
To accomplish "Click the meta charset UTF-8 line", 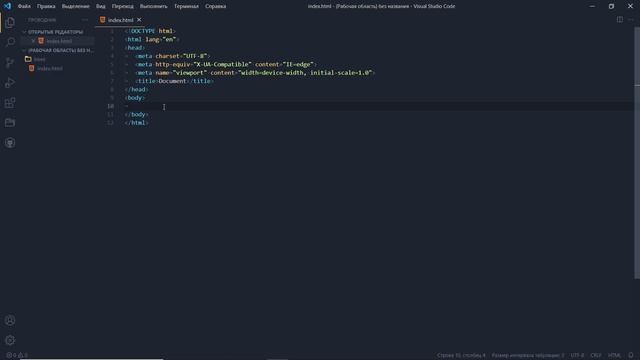I will click(172, 56).
